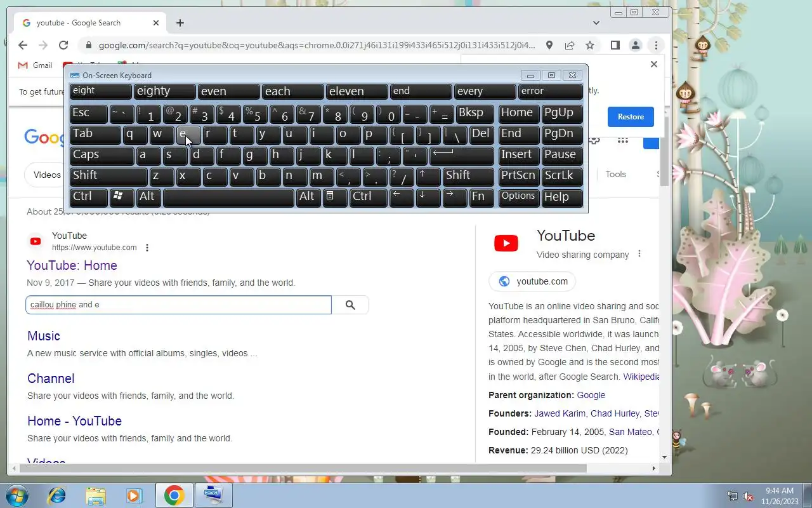
Task: Choose 'eight' word prediction
Action: pos(101,91)
